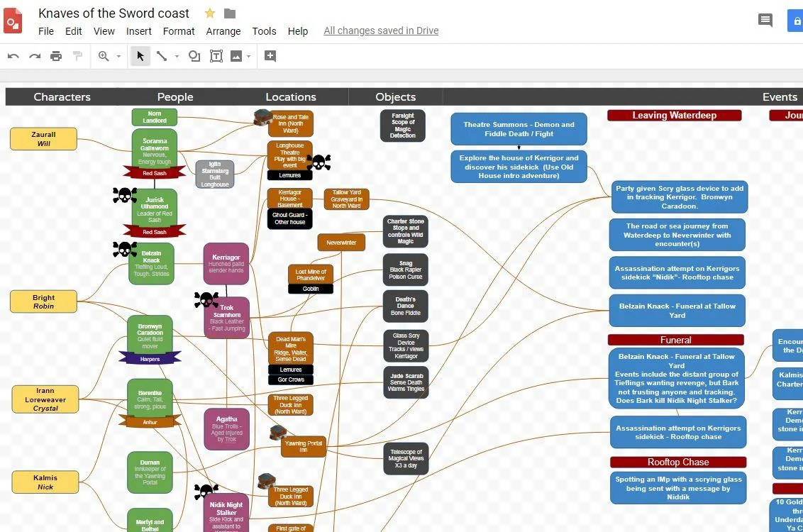Select the Leaving Waterdeep red header

[674, 115]
